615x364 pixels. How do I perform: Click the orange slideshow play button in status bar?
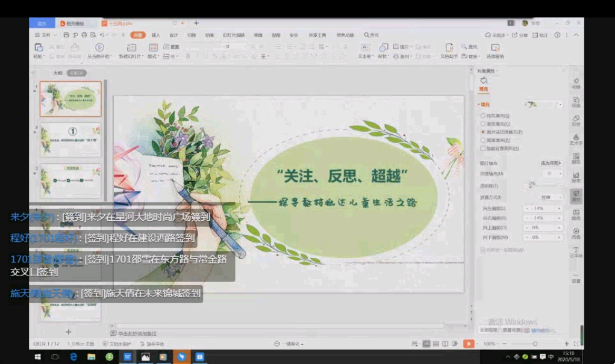[x=468, y=344]
